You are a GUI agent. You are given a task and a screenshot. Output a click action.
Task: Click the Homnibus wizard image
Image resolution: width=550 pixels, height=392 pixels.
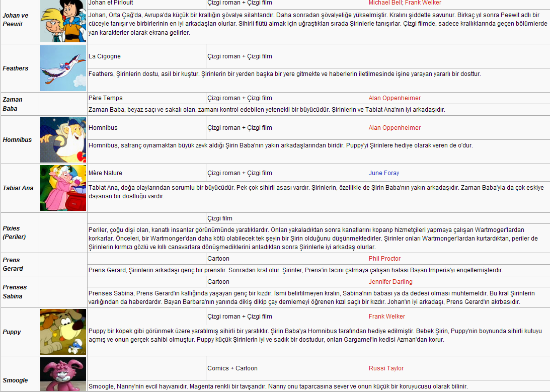[63, 139]
